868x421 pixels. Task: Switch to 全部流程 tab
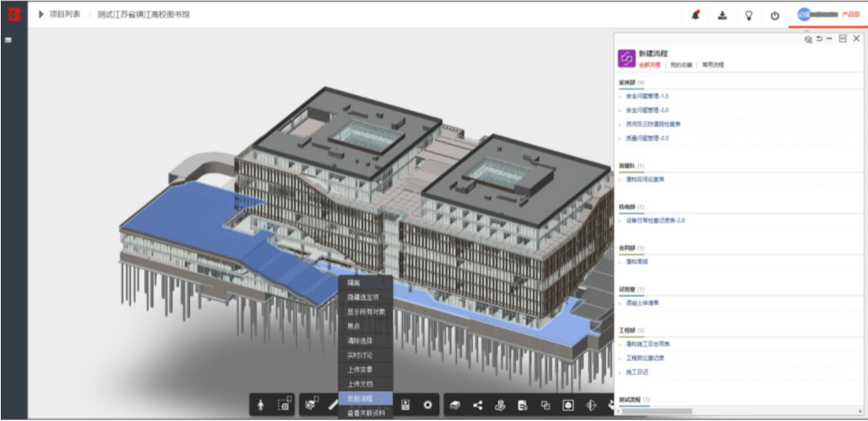(649, 65)
